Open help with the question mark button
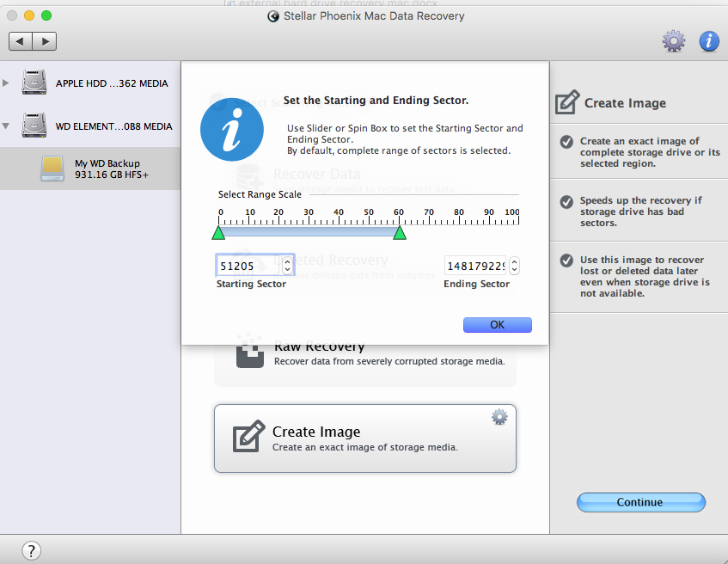The height and width of the screenshot is (564, 728). coord(32,551)
